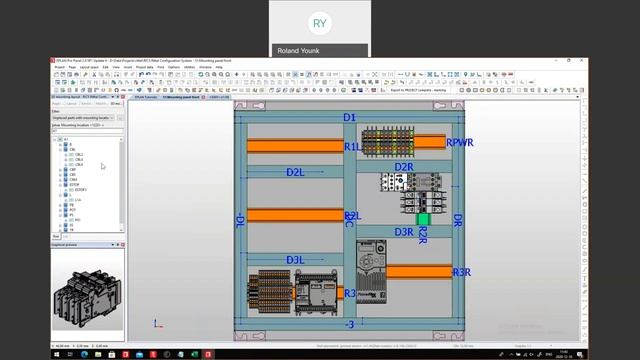This screenshot has height=360, width=640.
Task: Select the green component near R2R
Action: pyautogui.click(x=423, y=219)
